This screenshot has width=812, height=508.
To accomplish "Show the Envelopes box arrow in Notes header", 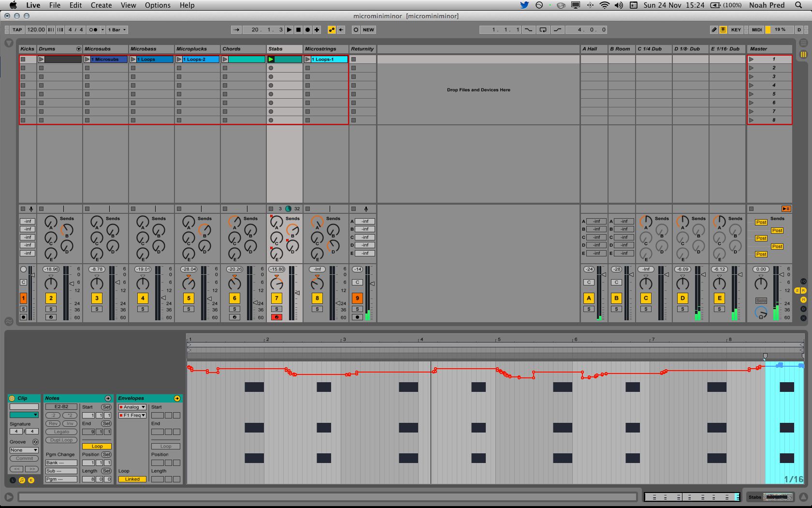I will [108, 398].
